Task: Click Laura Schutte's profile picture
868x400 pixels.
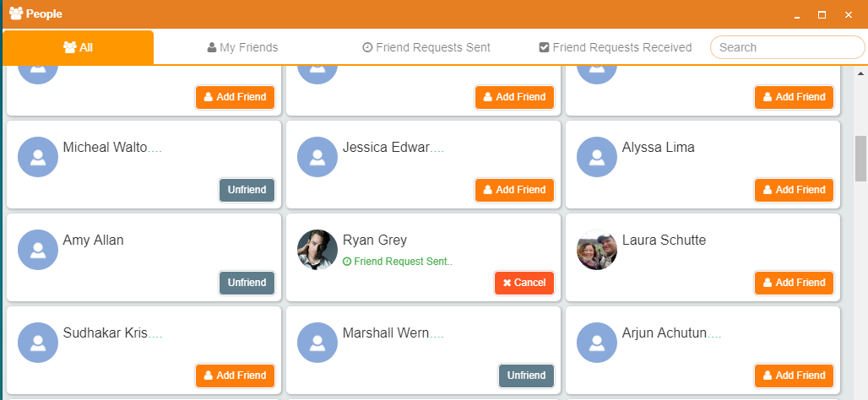Action: point(597,250)
